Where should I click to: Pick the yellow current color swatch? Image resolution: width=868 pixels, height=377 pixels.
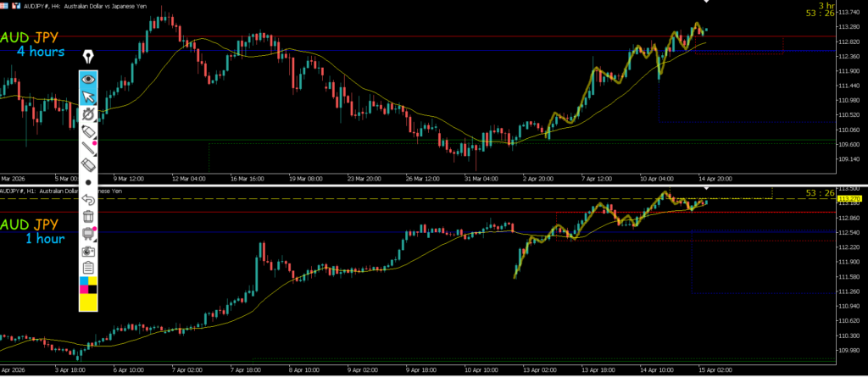(x=88, y=302)
